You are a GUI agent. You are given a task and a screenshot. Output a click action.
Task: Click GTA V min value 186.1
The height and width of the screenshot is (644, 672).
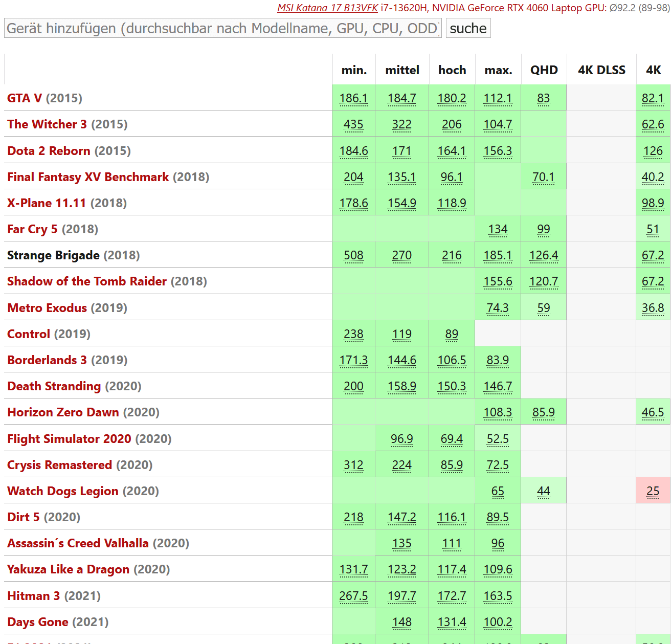pyautogui.click(x=353, y=98)
